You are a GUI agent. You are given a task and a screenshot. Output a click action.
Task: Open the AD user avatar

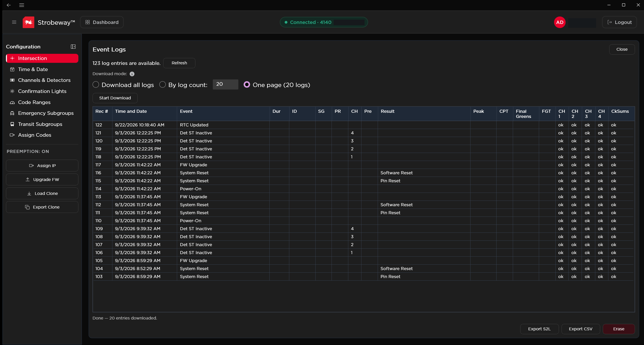(560, 22)
